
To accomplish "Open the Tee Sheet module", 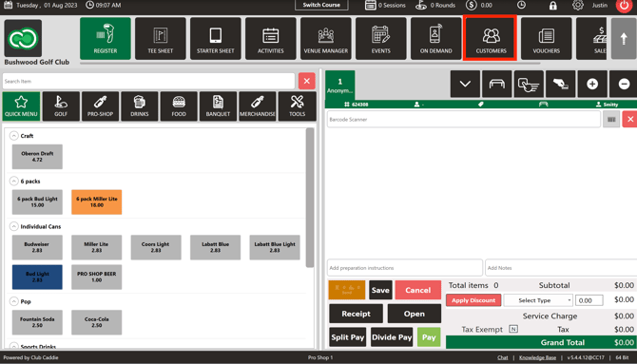I will [160, 39].
